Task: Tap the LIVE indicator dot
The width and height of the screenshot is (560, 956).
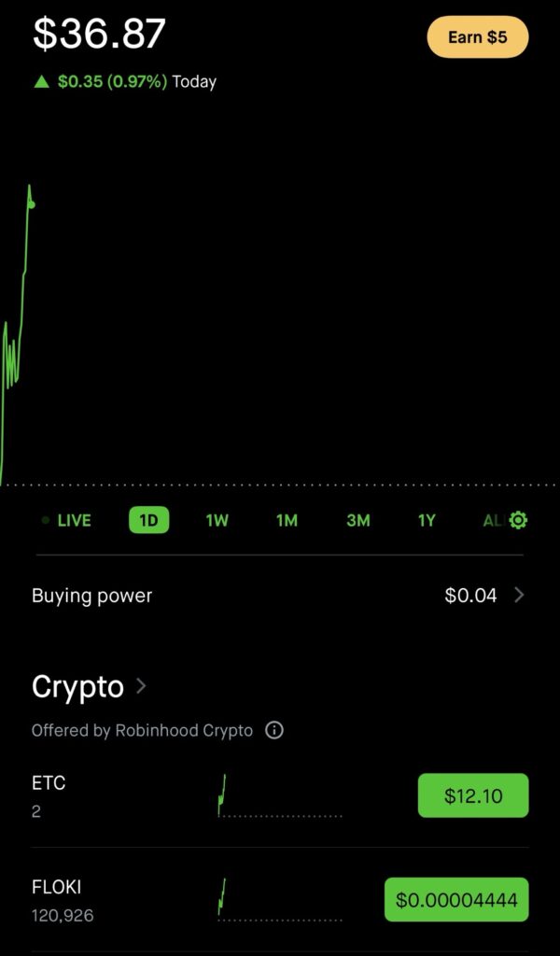Action: 46,520
